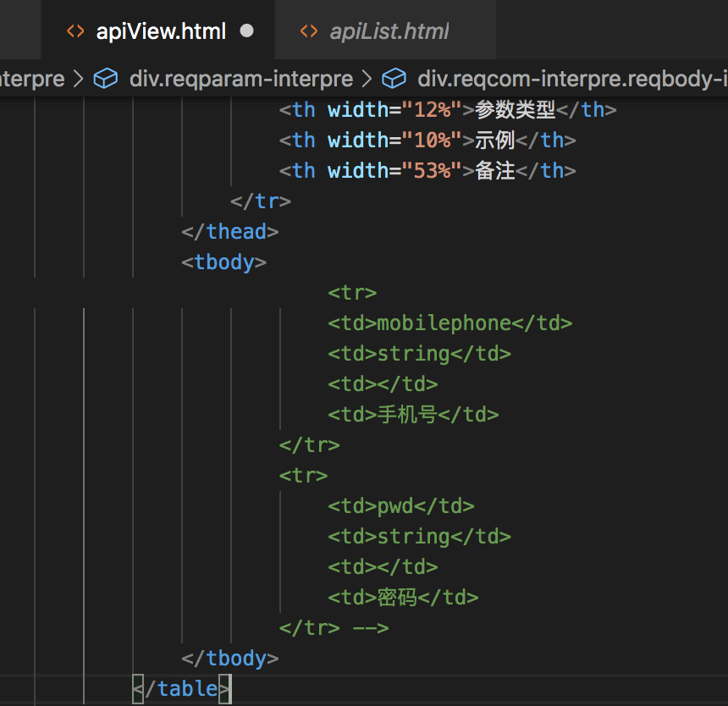
Task: Click the th line with width="12%"
Action: (x=448, y=110)
